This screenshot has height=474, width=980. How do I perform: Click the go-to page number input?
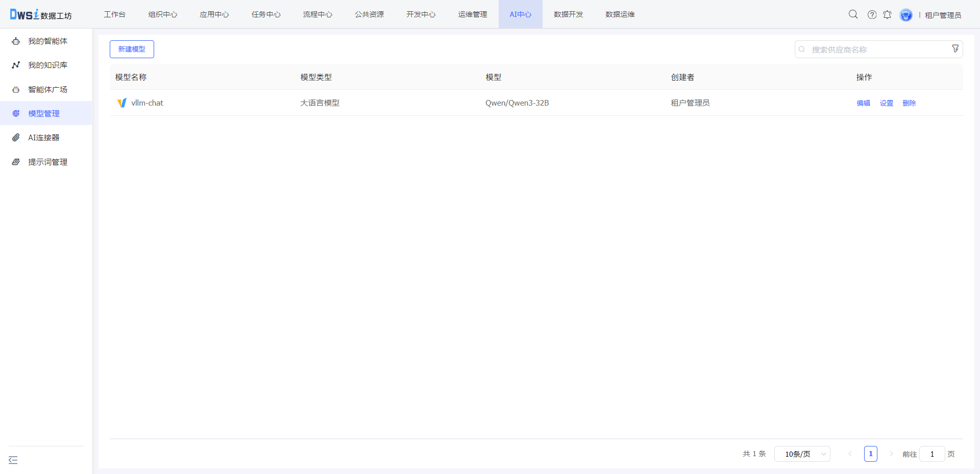pos(932,454)
